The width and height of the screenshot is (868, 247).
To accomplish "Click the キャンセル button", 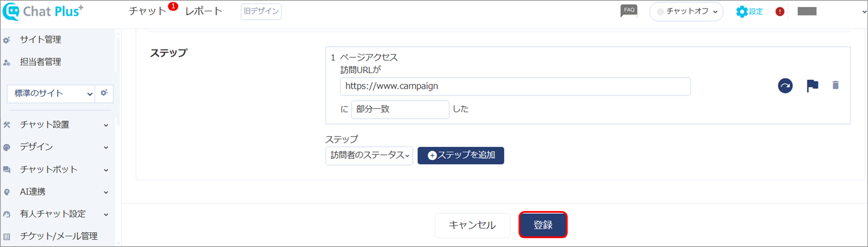I will pos(472,225).
